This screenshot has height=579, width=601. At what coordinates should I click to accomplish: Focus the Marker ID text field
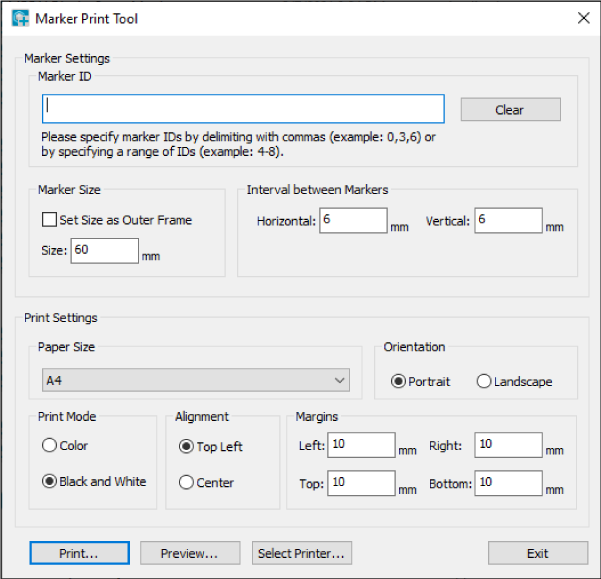coord(243,109)
